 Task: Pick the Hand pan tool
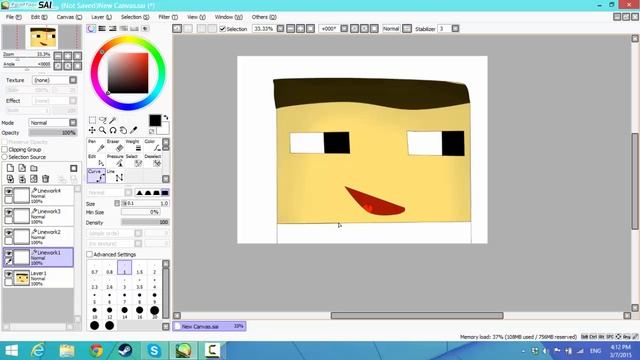pos(123,130)
